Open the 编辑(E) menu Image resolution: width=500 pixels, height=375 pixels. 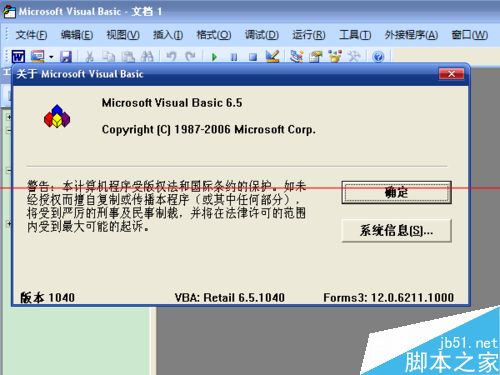click(x=77, y=35)
